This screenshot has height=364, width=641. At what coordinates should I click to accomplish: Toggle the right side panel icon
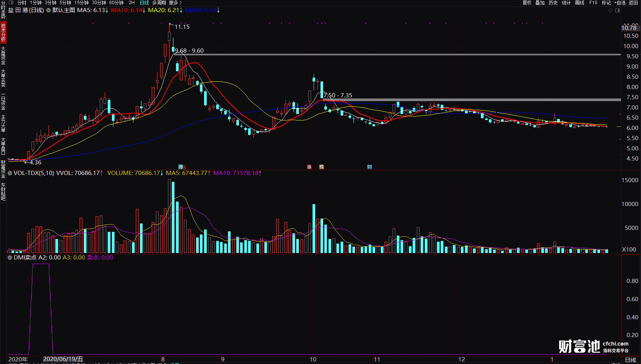(617, 11)
